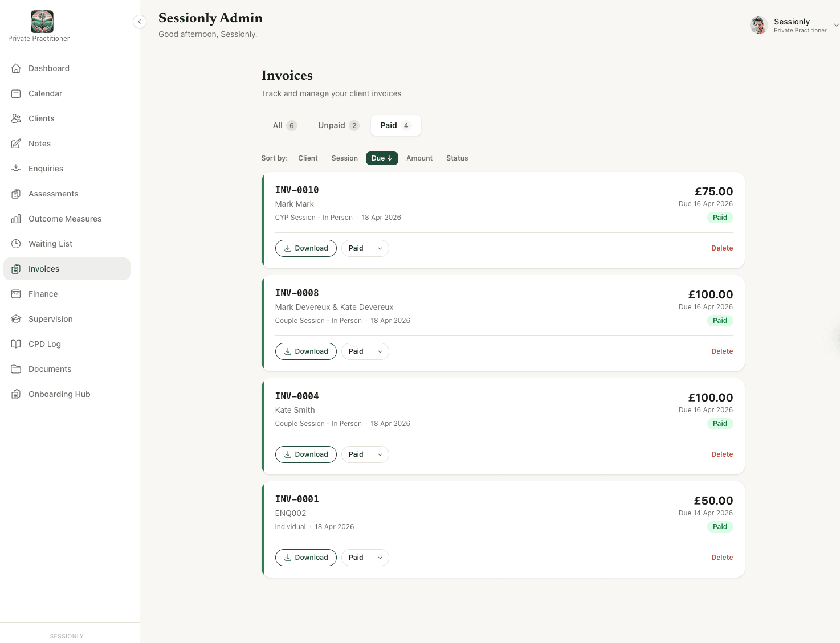Click the Assessments clipboard icon

pyautogui.click(x=16, y=194)
